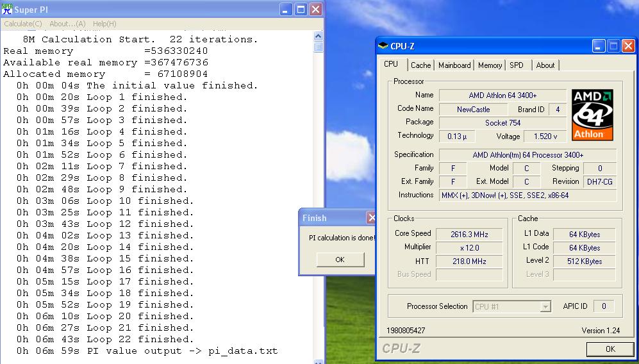Click the 'Loop 10 finished' line
This screenshot has width=639, height=364.
click(x=105, y=201)
